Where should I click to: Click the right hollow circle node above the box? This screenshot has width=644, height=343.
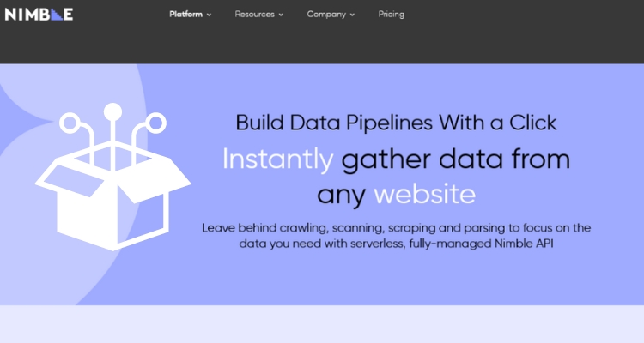[156, 123]
